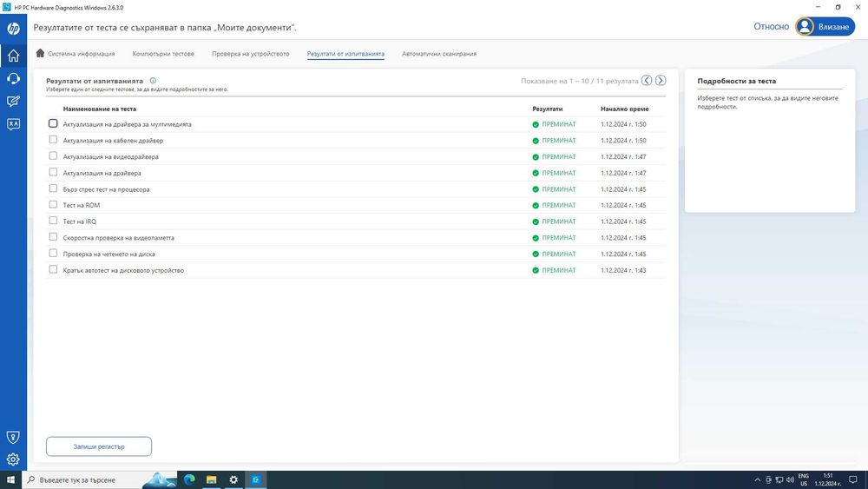
Task: Go to next results page arrow
Action: [661, 80]
